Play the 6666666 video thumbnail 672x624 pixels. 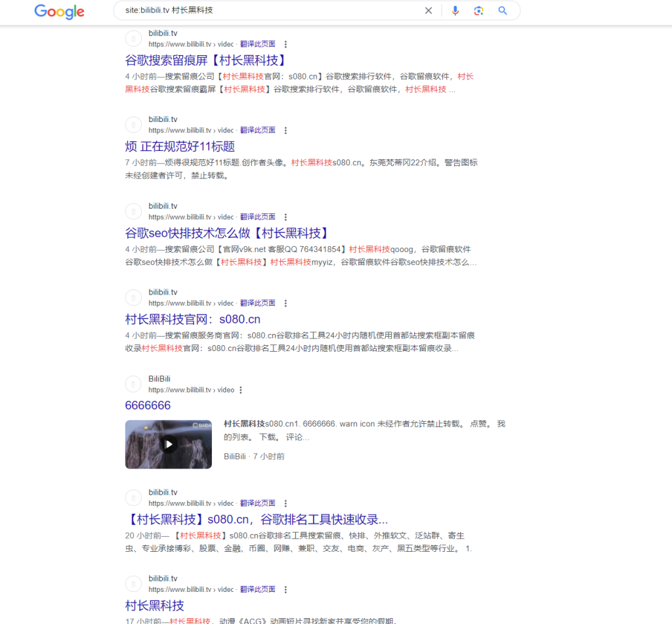(x=168, y=444)
